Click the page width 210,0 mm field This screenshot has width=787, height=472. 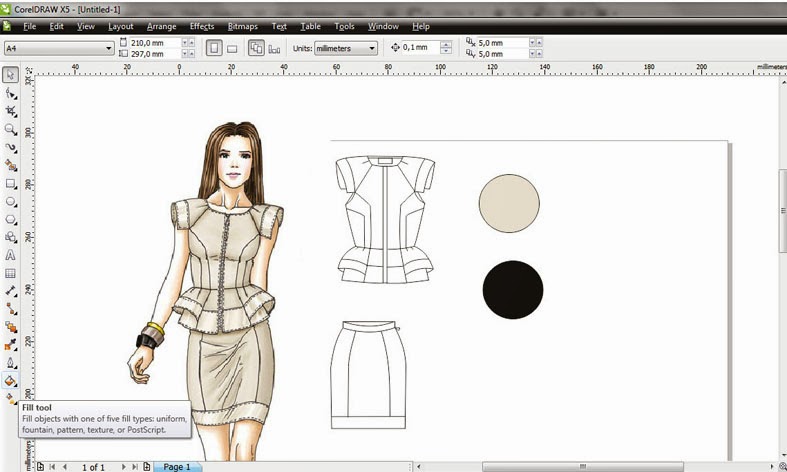pos(151,43)
